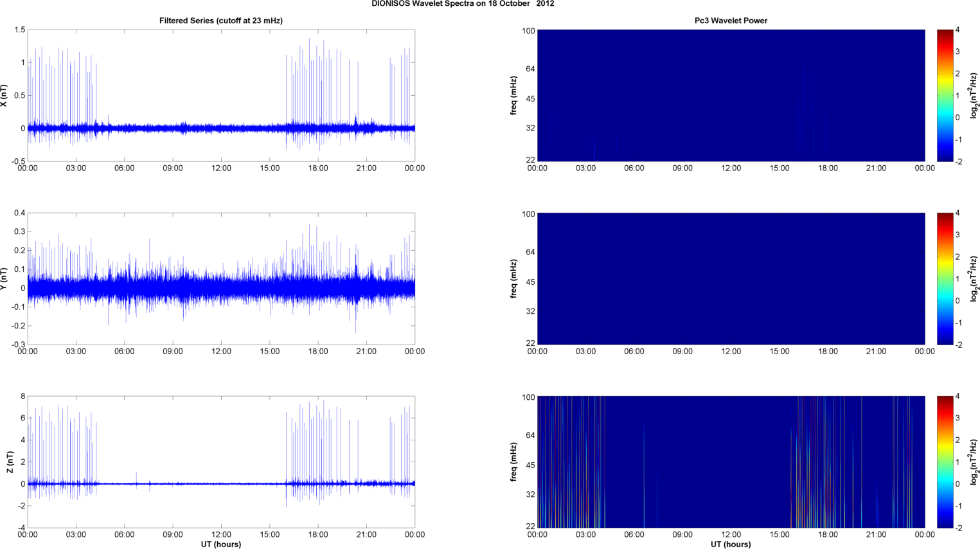Click the Y component wavelet power spectrogram

tap(731, 278)
